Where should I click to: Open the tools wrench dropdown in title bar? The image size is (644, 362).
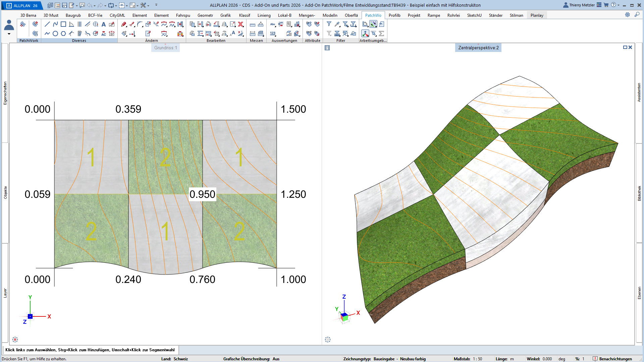pos(148,6)
